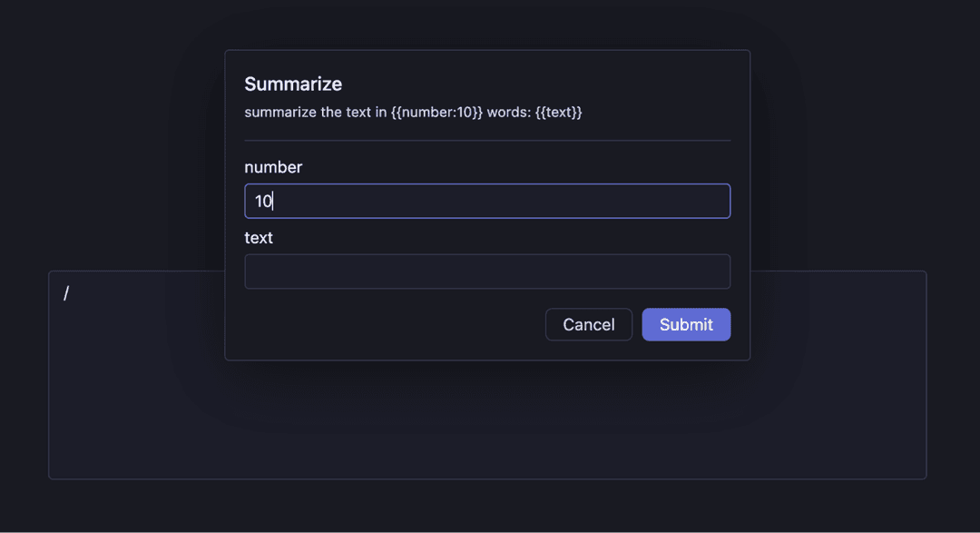Cancel the Summarize dialog
980x533 pixels.
(x=588, y=324)
